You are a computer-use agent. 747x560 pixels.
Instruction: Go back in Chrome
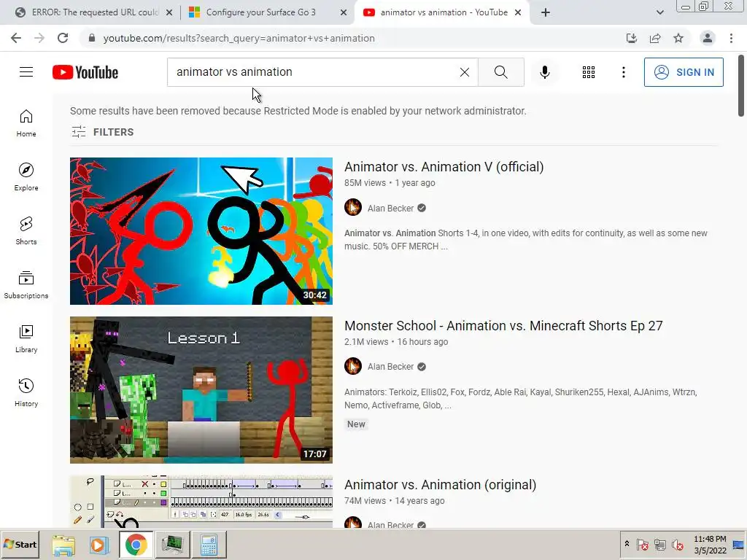(16, 38)
